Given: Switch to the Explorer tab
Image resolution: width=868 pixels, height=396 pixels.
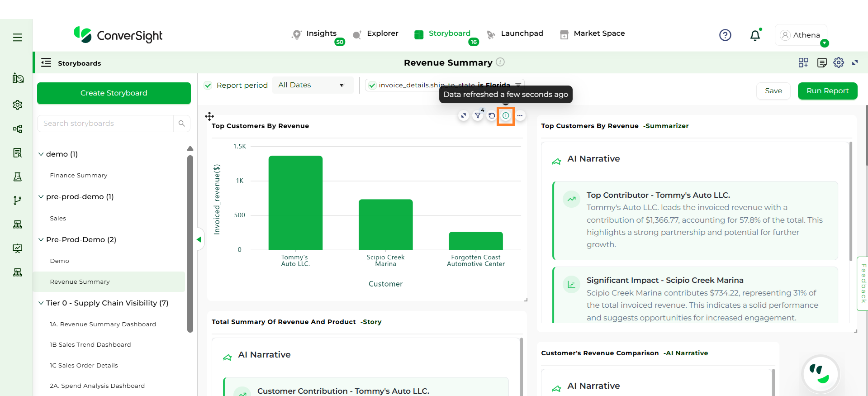Looking at the screenshot, I should 376,33.
